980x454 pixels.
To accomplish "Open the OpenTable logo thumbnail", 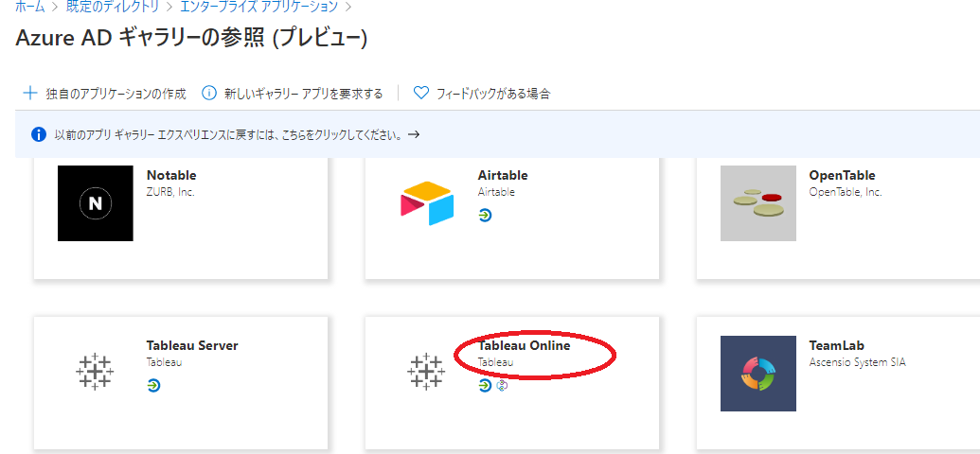I will [758, 203].
